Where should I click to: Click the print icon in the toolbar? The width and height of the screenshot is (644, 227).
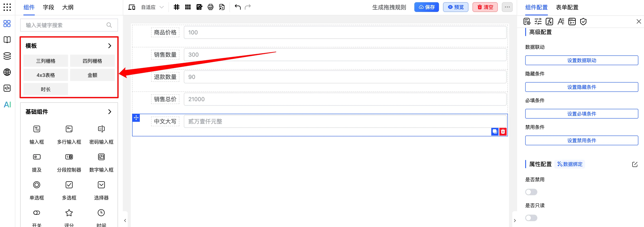pos(210,7)
